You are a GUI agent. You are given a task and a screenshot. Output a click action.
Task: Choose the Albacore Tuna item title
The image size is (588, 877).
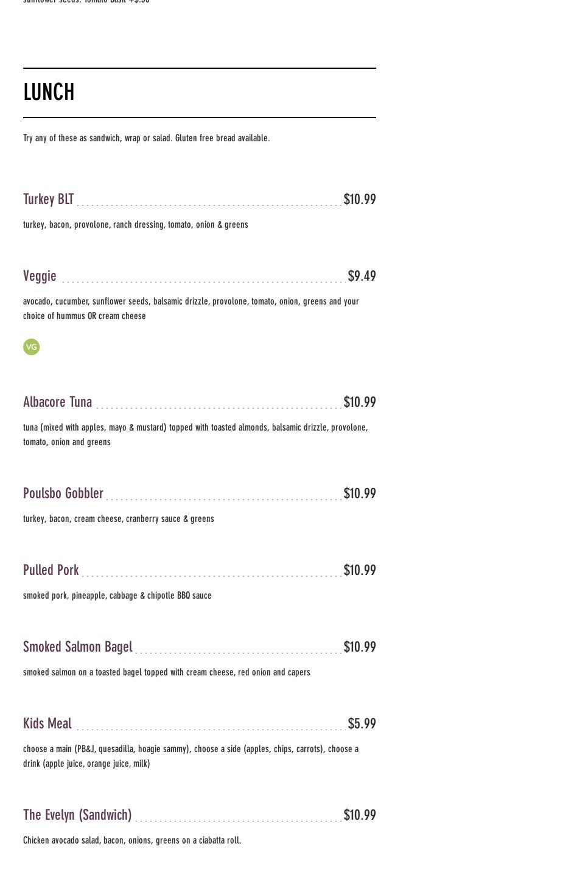pos(58,403)
